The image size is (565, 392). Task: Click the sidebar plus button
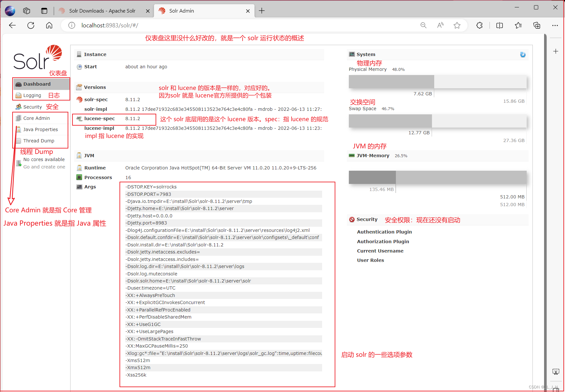556,51
